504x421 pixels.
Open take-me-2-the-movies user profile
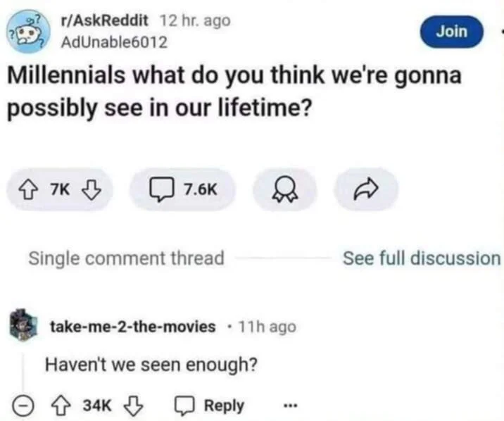point(132,327)
